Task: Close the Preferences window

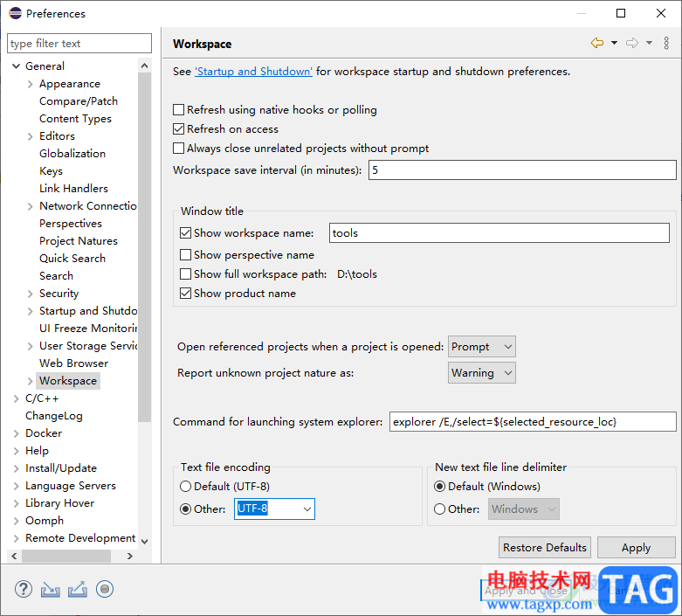Action: [661, 13]
